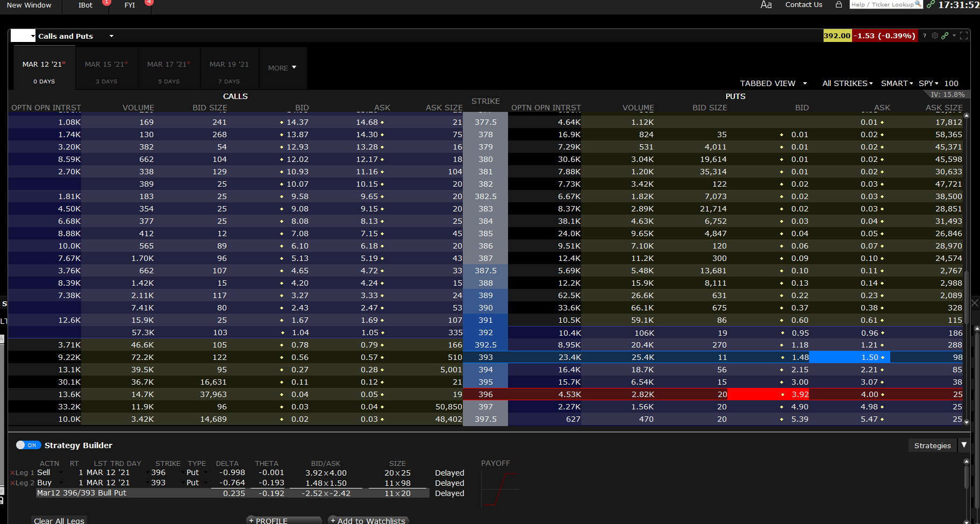Click the put ask 4.98 at strike 397
Image resolution: width=980 pixels, height=524 pixels.
point(870,407)
